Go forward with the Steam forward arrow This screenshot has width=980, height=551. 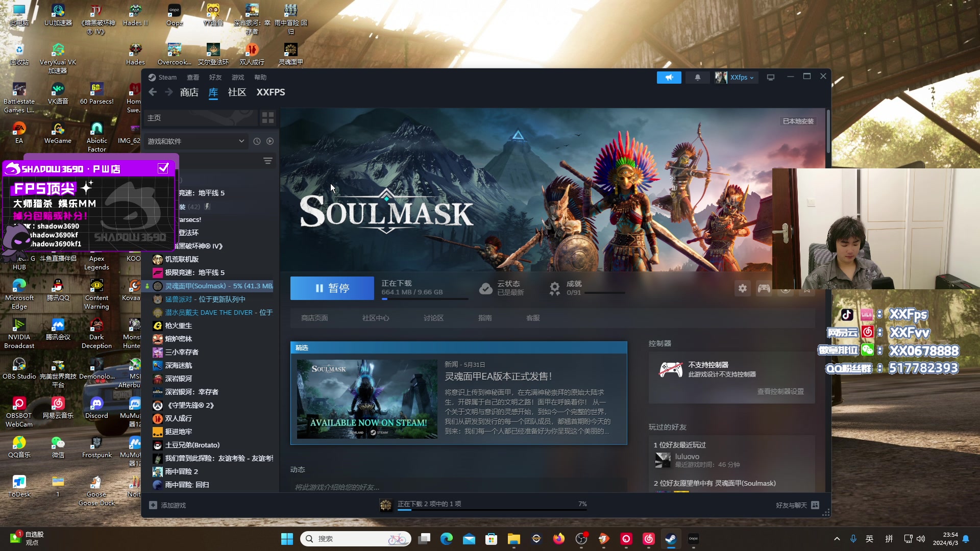tap(169, 92)
